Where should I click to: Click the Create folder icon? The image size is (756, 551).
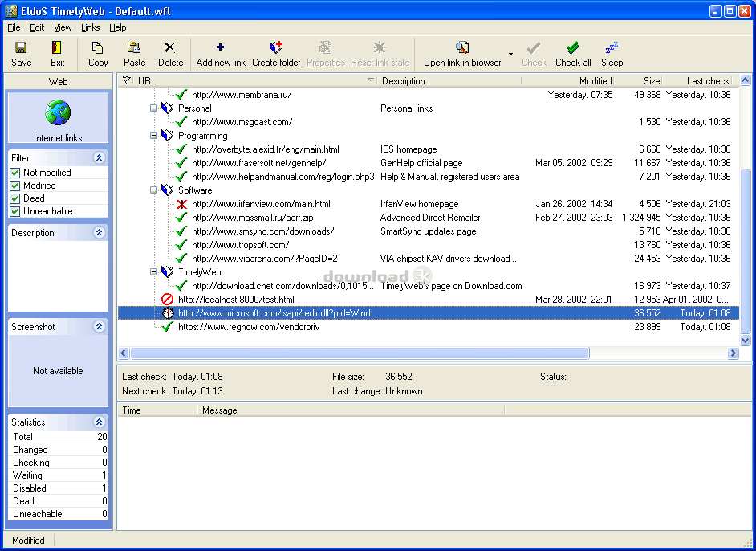276,47
